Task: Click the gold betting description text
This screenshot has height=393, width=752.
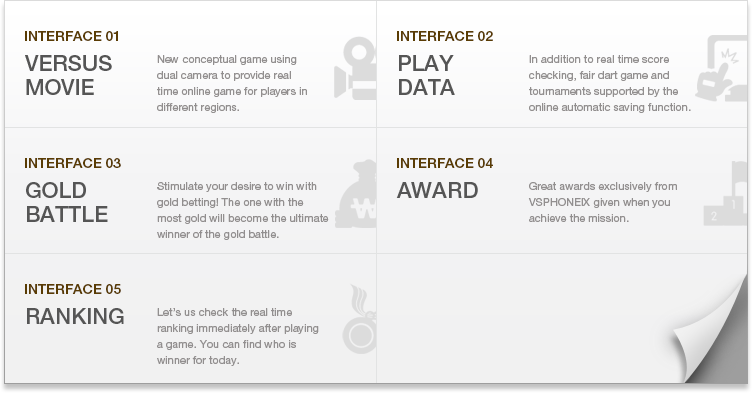Action: click(243, 210)
